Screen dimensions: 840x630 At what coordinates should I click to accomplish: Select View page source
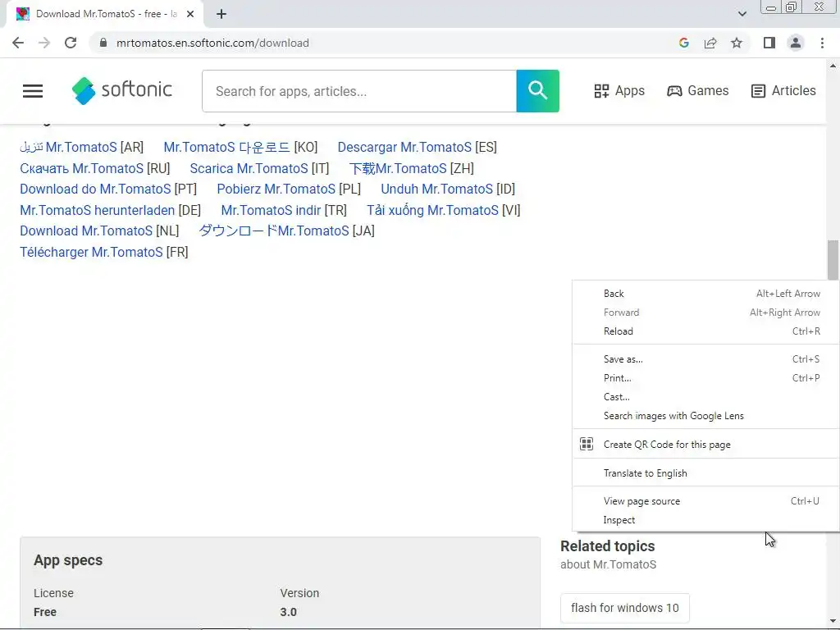[x=705, y=501]
